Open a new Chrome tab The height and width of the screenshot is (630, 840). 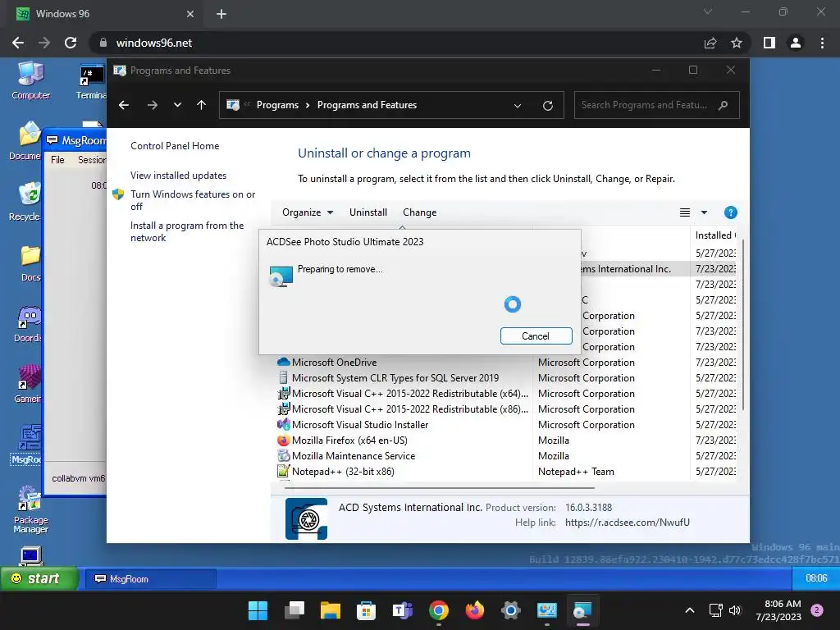(221, 14)
